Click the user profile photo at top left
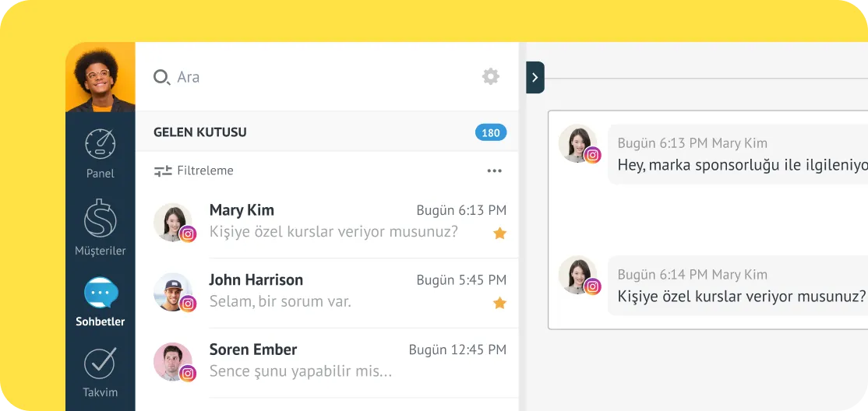Screen dimensions: 868x411 100,77
